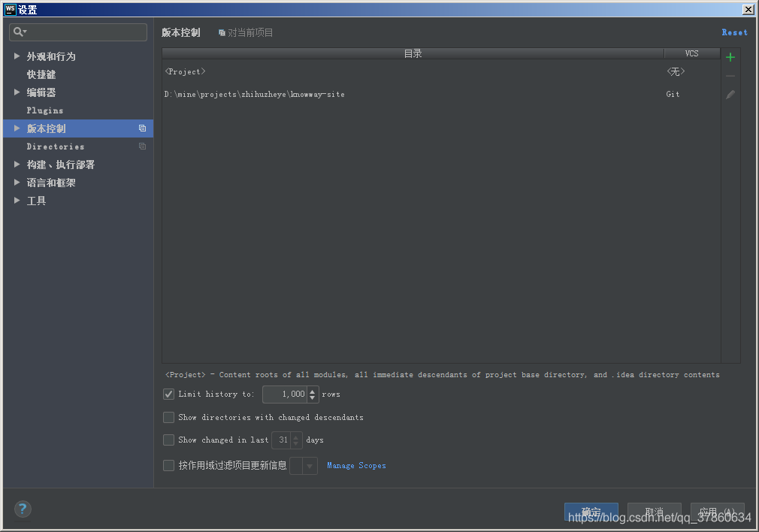This screenshot has height=532, width=759.
Task: Add a new VCS directory mapping
Action: pyautogui.click(x=730, y=56)
